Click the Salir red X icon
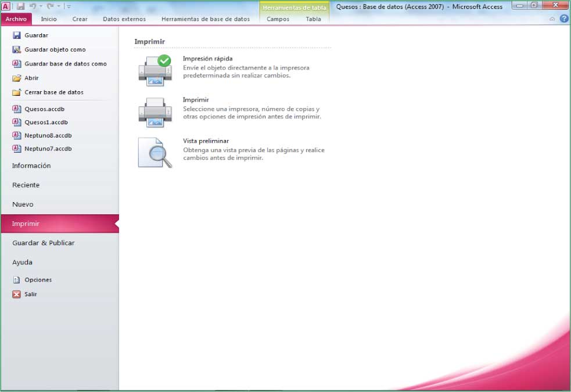Viewport: 571px width, 392px height. click(16, 294)
